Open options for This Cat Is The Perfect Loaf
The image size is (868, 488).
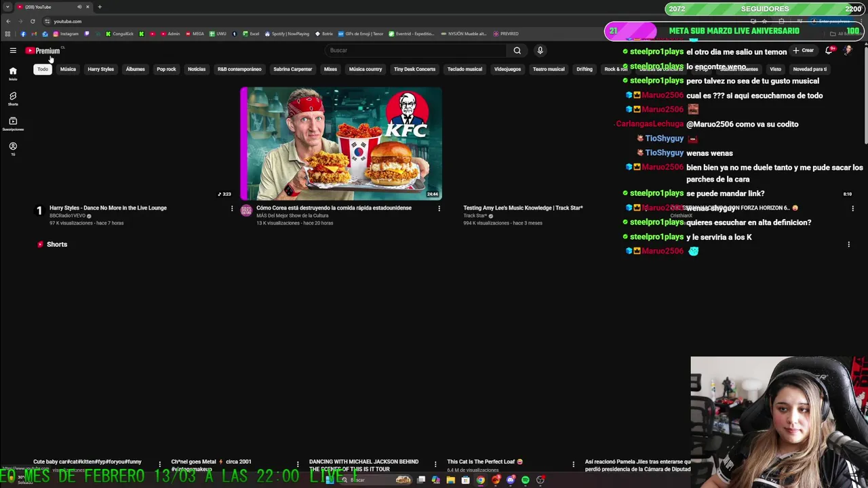click(x=574, y=464)
